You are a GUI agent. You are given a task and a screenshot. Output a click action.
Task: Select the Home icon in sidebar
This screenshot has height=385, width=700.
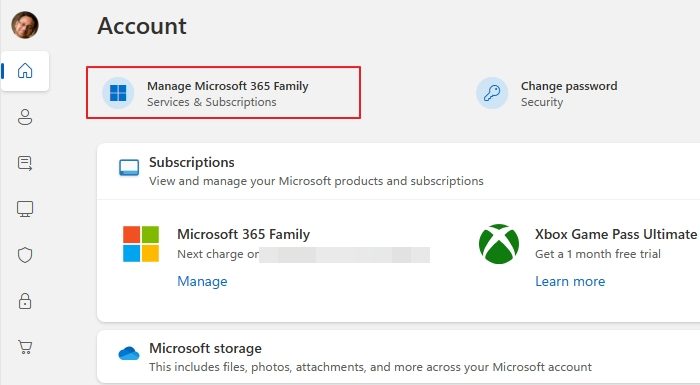[x=25, y=71]
